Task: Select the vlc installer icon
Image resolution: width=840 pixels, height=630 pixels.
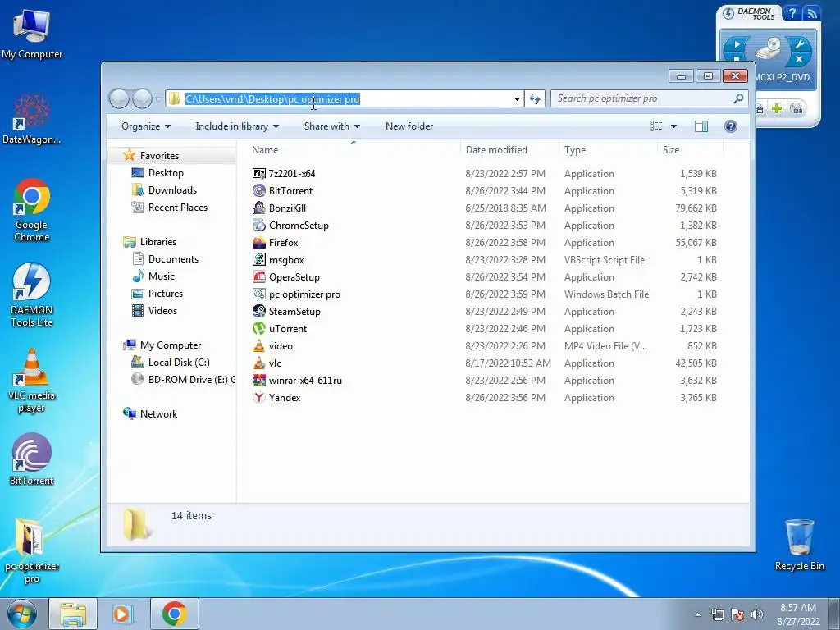Action: point(258,363)
